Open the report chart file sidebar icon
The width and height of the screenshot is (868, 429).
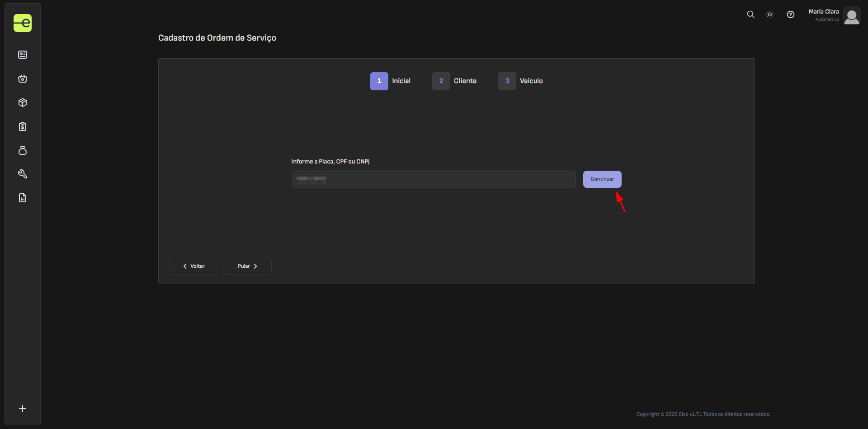(x=23, y=198)
